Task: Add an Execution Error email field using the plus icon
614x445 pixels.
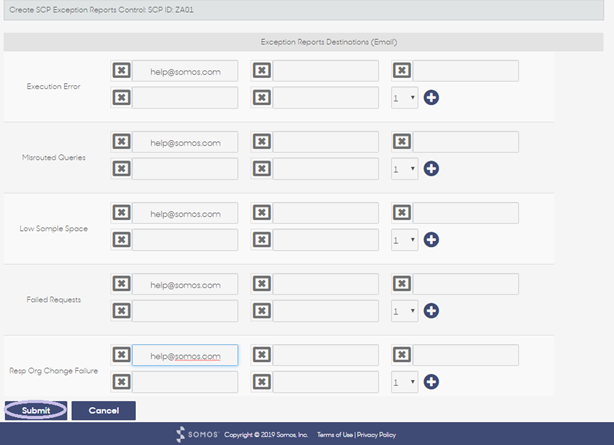Action: (x=431, y=98)
